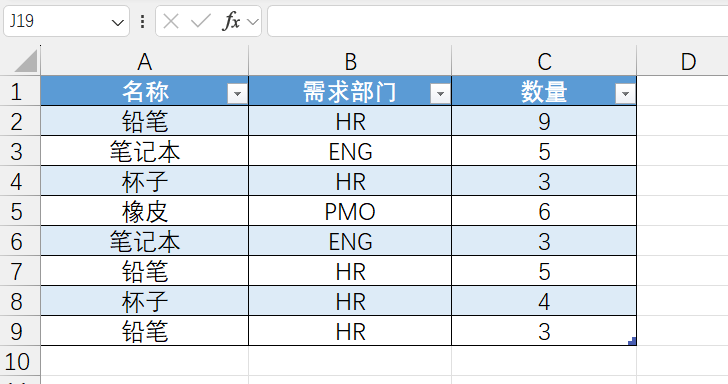Open the Insert Function fx icon

point(232,21)
